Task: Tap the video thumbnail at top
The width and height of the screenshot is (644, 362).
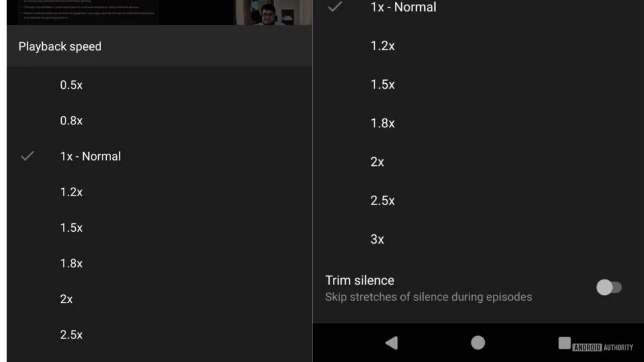Action: point(159,12)
